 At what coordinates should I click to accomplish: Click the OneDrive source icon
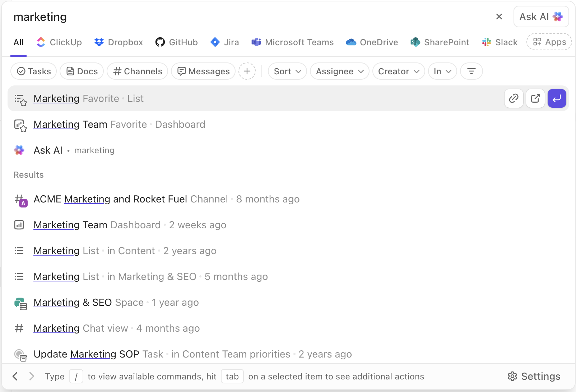(349, 42)
